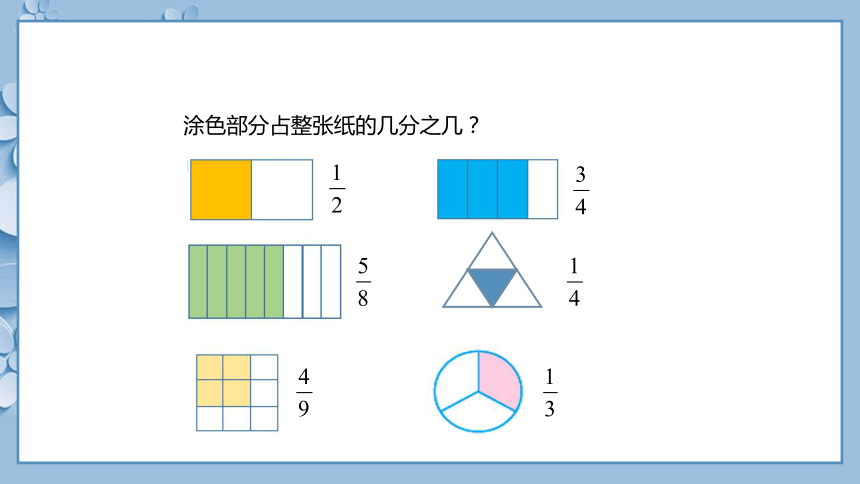
Task: Click the pink sector of the circle
Action: click(x=498, y=380)
